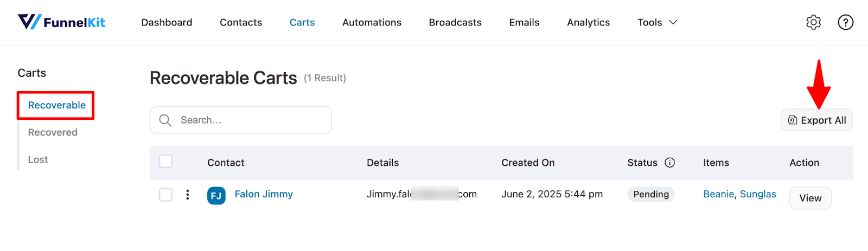Viewport: 868px width, 251px height.
Task: Open the Falon Jimmy contact link
Action: tap(264, 194)
